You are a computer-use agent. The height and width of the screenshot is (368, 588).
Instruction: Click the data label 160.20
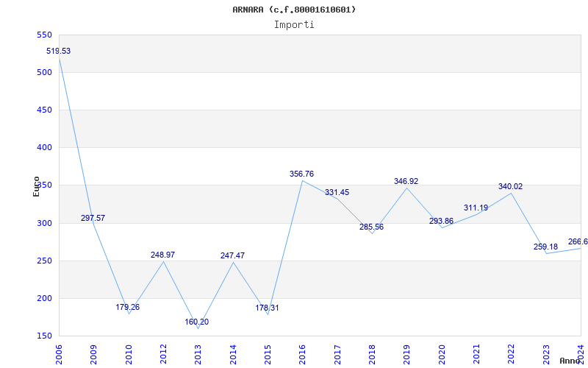(197, 322)
